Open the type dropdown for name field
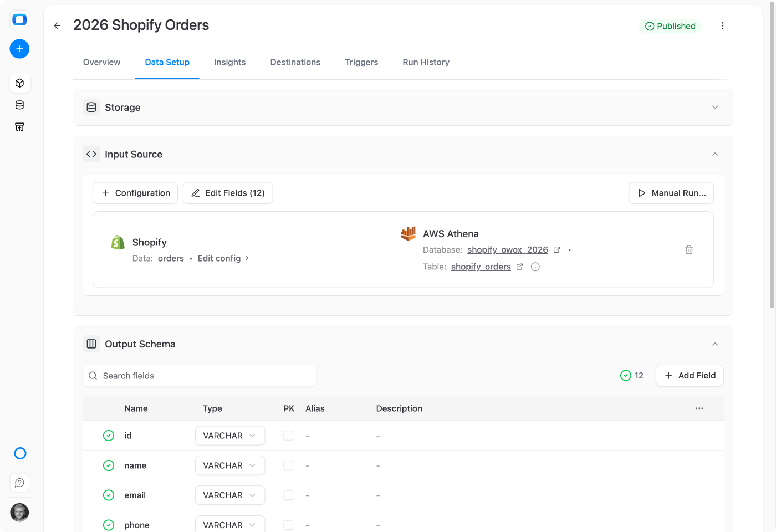Image resolution: width=776 pixels, height=532 pixels. point(230,465)
